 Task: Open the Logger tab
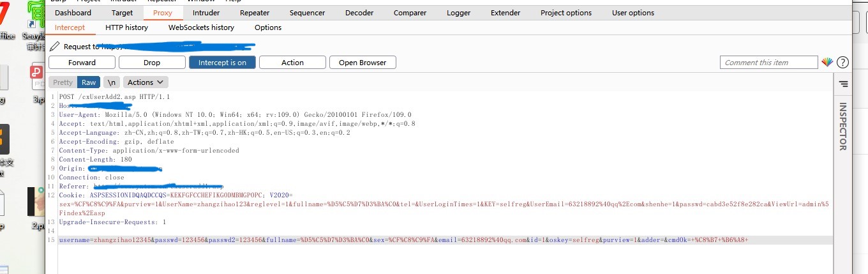coord(458,13)
